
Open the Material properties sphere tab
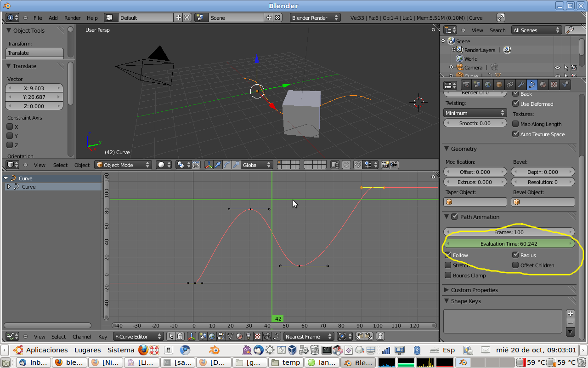(x=543, y=85)
